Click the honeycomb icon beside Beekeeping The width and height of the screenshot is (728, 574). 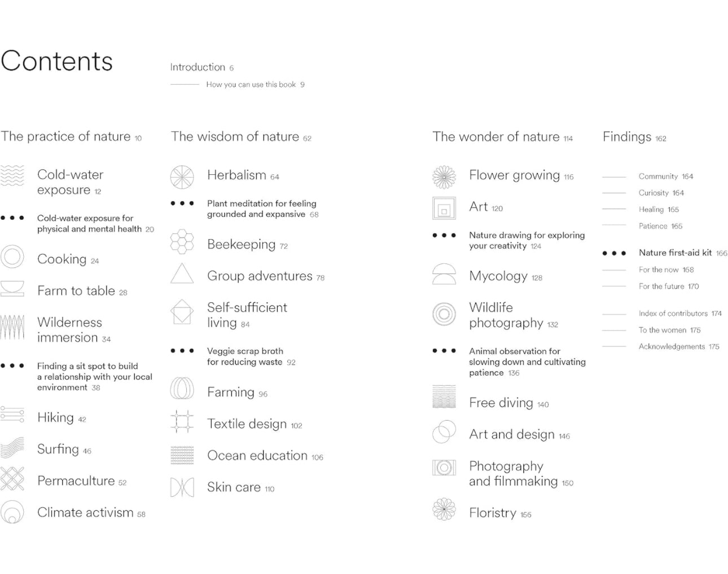click(x=182, y=242)
